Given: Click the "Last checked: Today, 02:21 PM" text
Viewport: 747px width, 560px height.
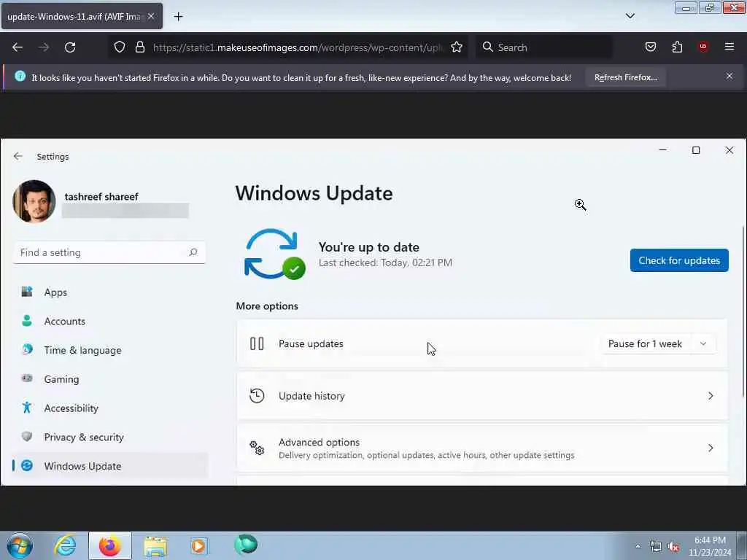Looking at the screenshot, I should coord(385,262).
